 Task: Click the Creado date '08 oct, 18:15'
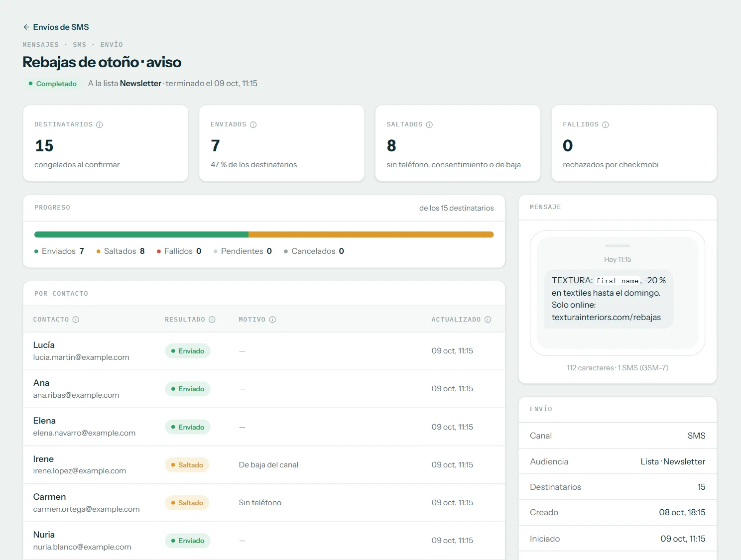pos(682,512)
